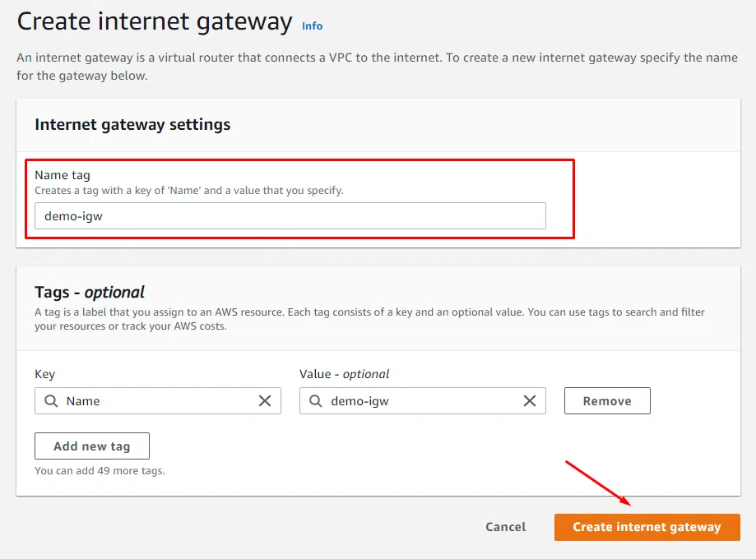Open the Info link beside the page title
This screenshot has height=559, width=756.
(x=312, y=26)
